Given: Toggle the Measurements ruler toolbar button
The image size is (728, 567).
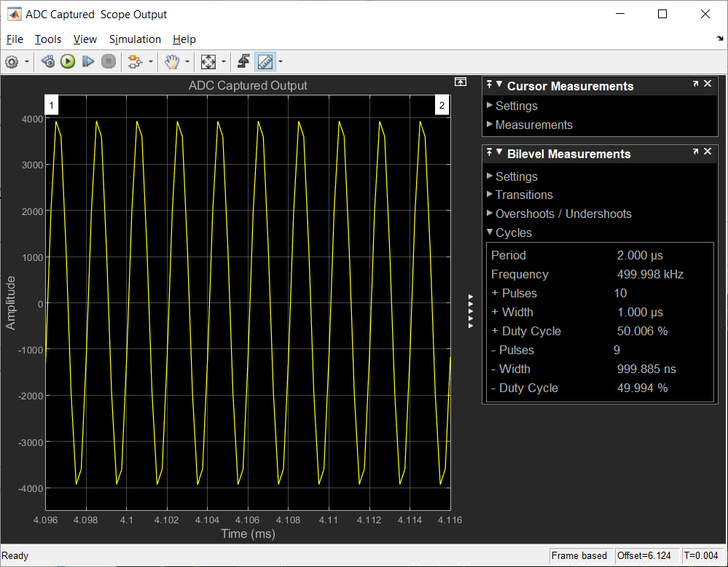Looking at the screenshot, I should 265,62.
